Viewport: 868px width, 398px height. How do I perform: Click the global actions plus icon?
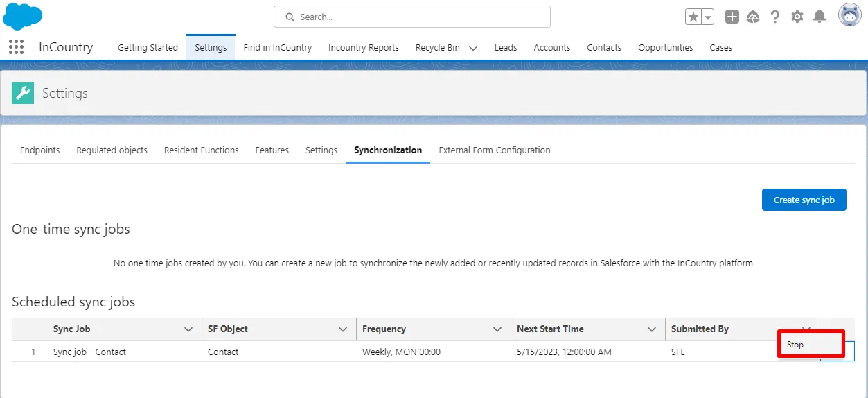pos(732,17)
